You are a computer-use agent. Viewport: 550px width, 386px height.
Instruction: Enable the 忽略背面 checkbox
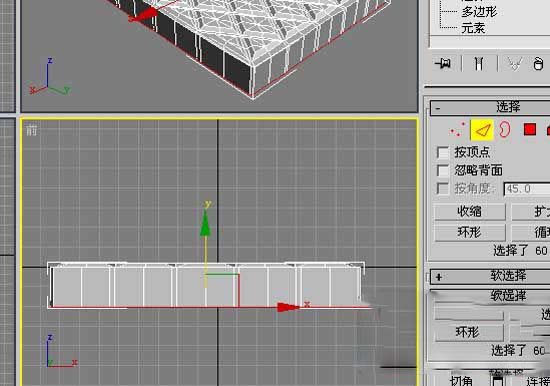(x=443, y=171)
